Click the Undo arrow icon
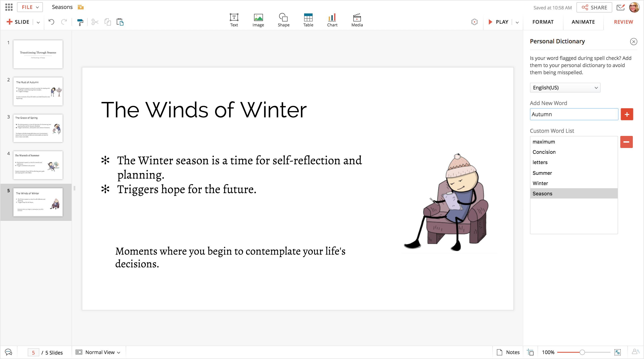This screenshot has height=359, width=644. pos(51,22)
